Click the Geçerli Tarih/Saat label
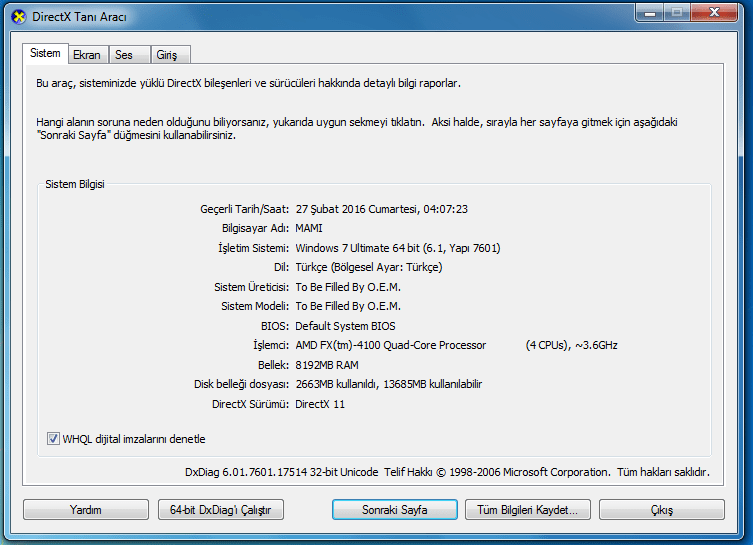 pos(244,209)
